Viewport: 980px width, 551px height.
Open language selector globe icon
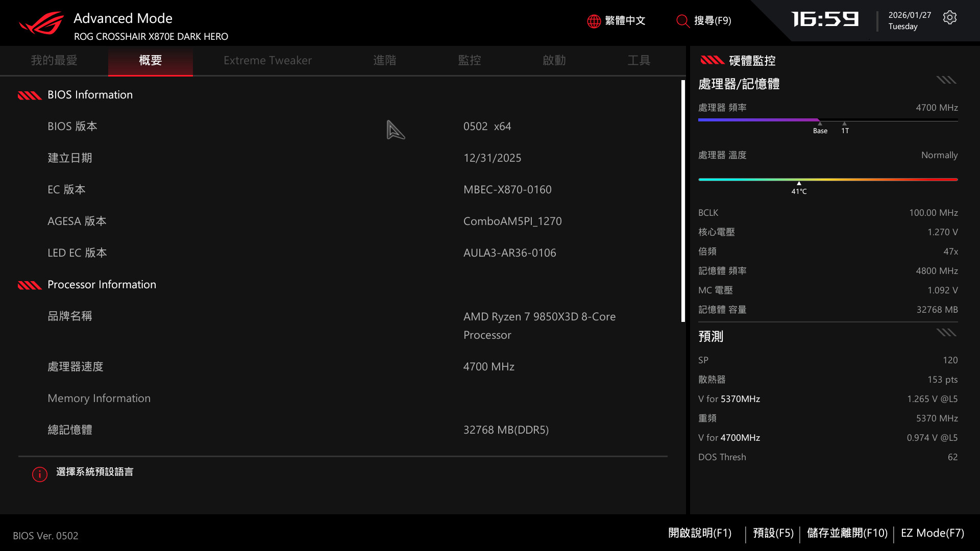pos(594,21)
